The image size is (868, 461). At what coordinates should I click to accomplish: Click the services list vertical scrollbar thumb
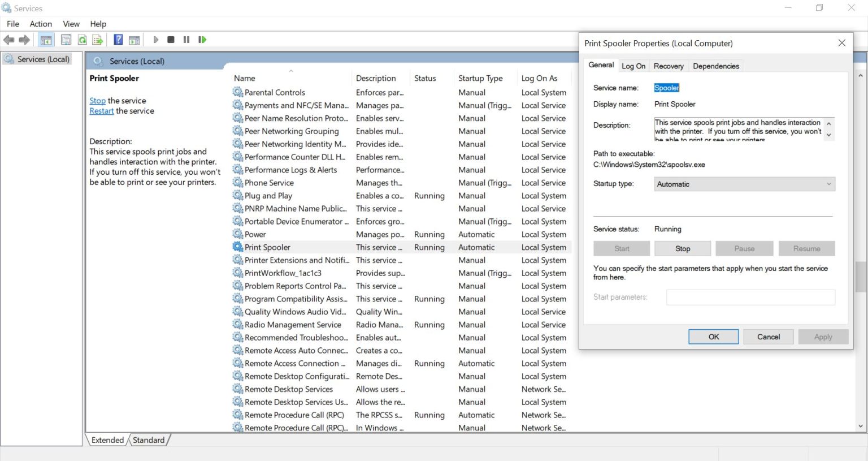(x=861, y=277)
